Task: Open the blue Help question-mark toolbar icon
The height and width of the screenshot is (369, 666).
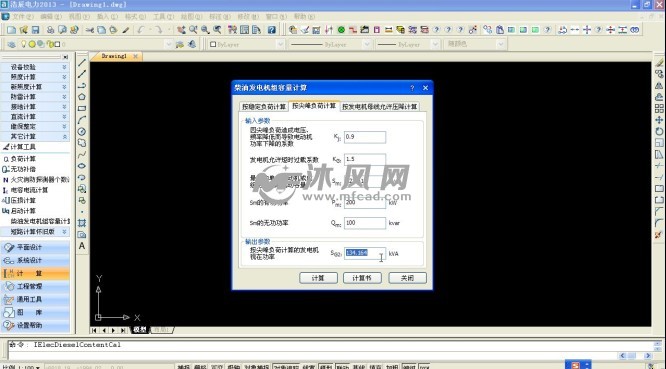Action: [x=271, y=30]
